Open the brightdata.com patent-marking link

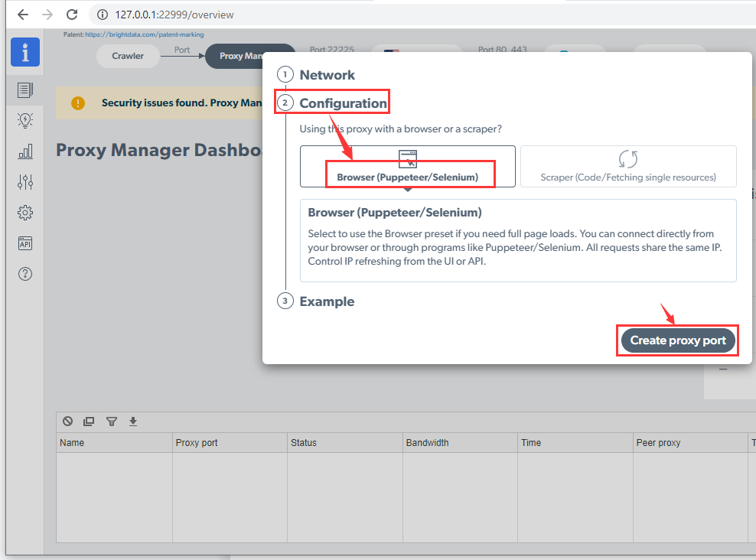144,34
